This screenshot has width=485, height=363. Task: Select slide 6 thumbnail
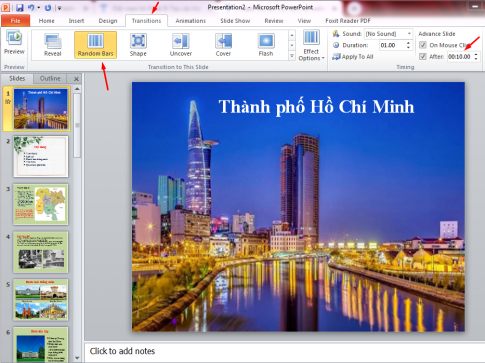point(41,345)
